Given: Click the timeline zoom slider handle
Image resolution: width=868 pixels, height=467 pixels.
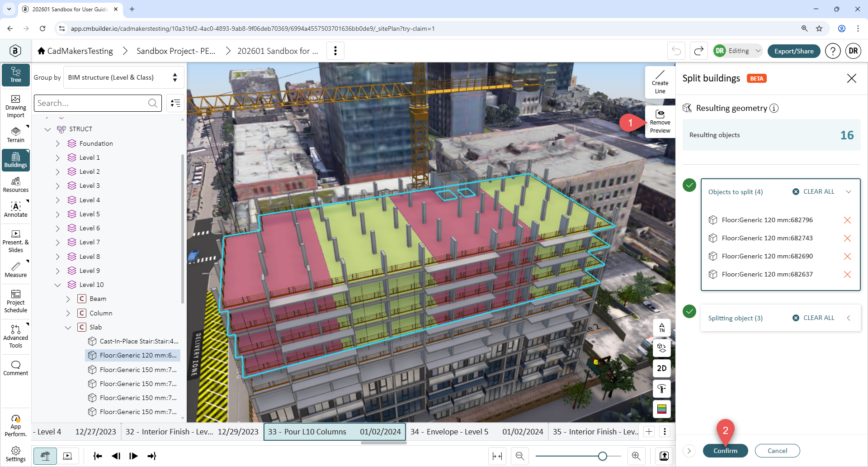Looking at the screenshot, I should click(x=602, y=456).
